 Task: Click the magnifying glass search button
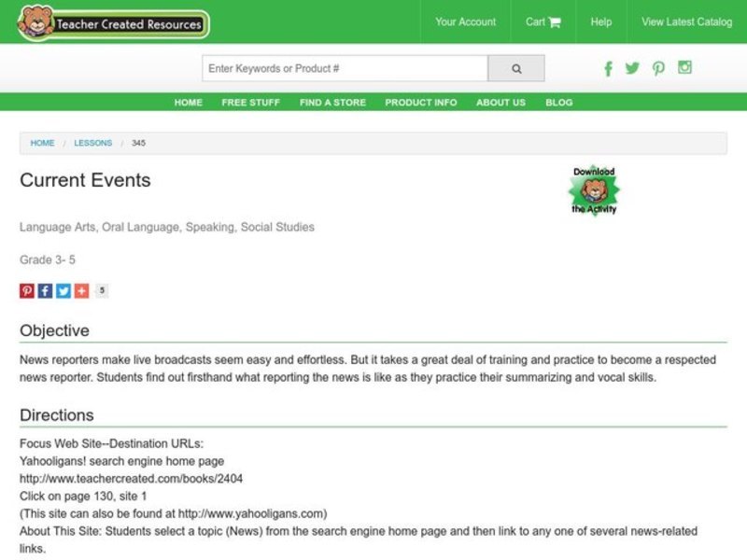[515, 68]
